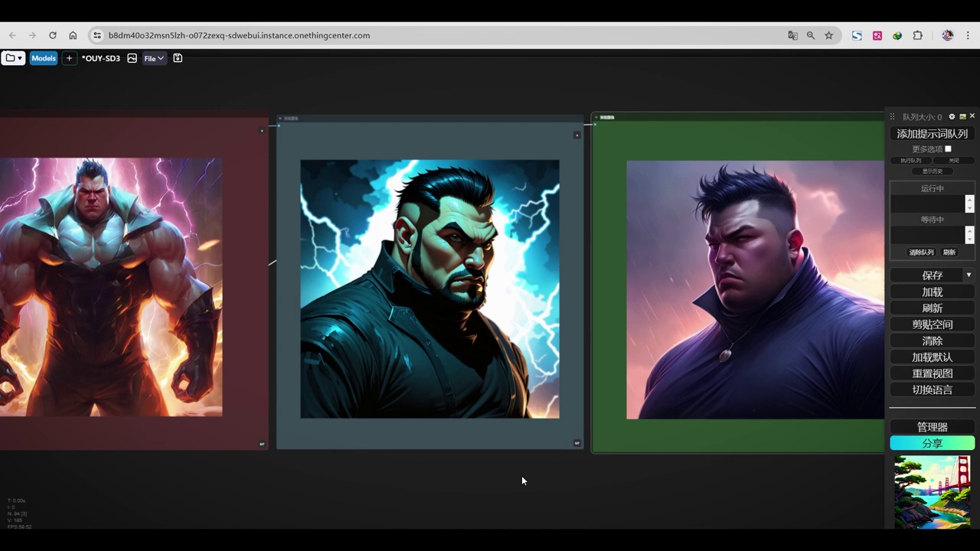The height and width of the screenshot is (551, 980).
Task: View site information icon in address bar
Action: pos(96,35)
